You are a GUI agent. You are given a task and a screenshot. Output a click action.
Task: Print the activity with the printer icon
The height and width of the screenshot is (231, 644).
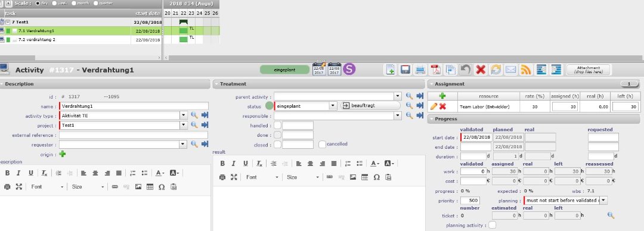[420, 70]
